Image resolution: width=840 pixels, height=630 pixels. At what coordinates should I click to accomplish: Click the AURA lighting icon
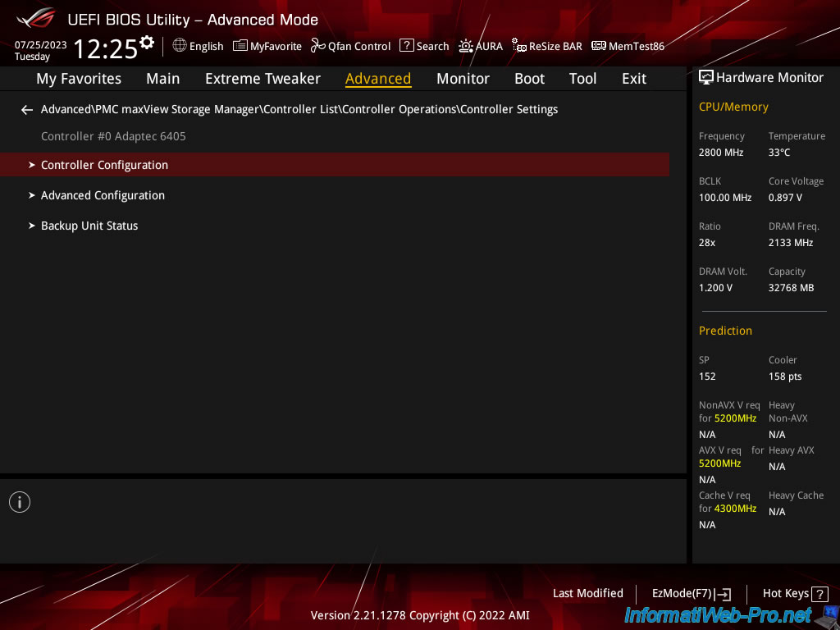[466, 46]
